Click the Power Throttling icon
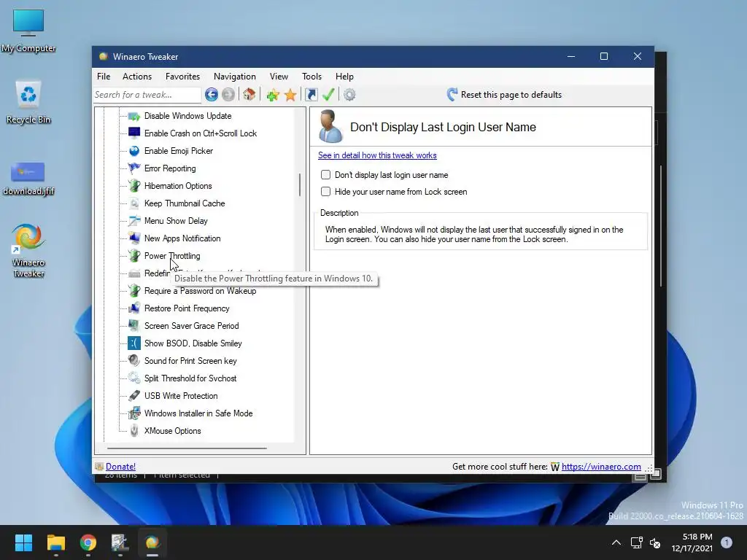This screenshot has height=560, width=747. pyautogui.click(x=134, y=256)
